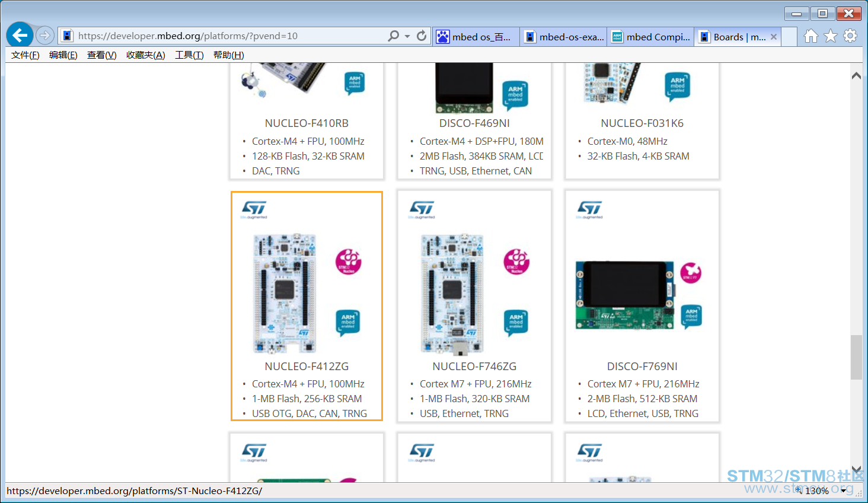
Task: Open the 收藏夹(A) menu
Action: point(146,55)
